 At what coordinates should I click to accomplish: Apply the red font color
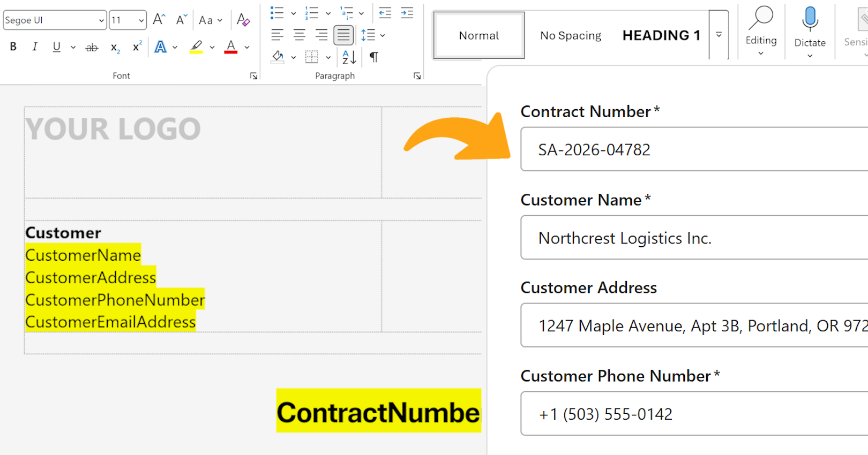click(x=231, y=47)
